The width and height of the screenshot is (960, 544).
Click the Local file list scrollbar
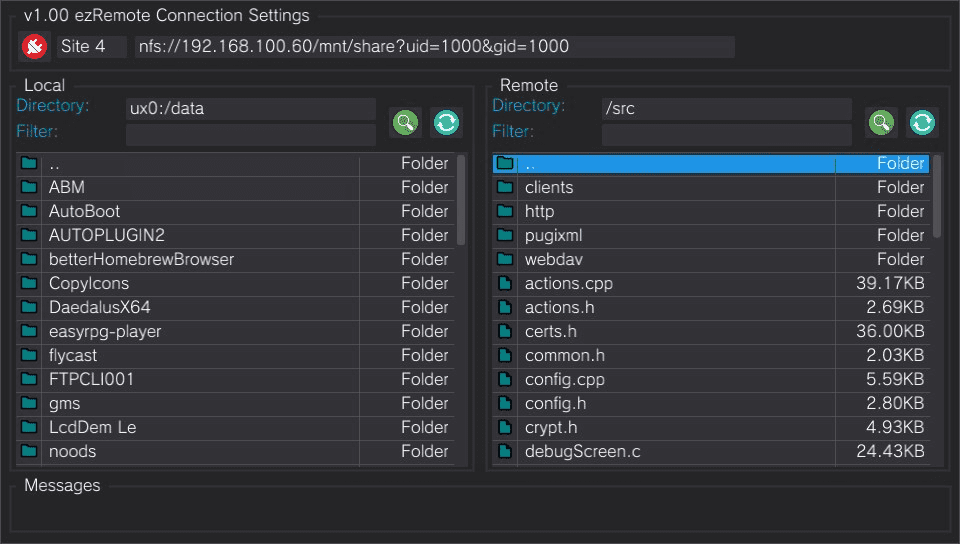pyautogui.click(x=461, y=200)
